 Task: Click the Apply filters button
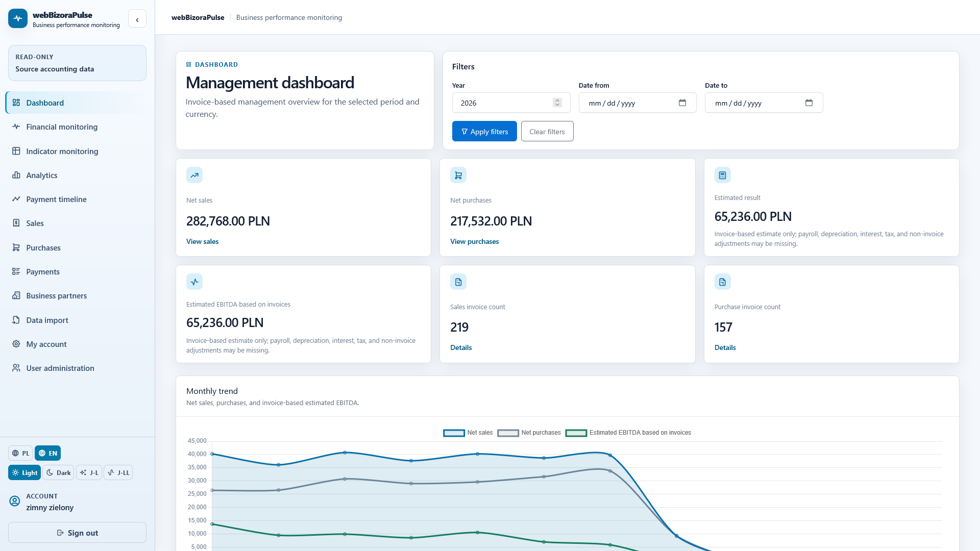[x=484, y=131]
